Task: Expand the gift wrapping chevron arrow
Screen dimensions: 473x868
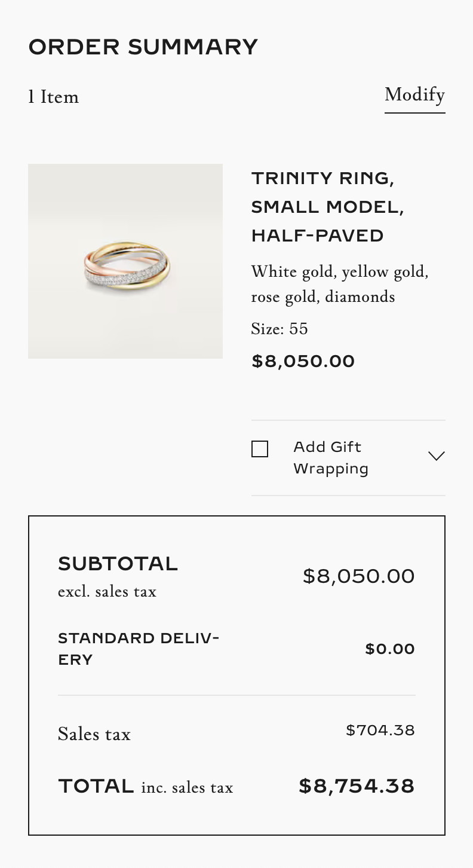Action: pyautogui.click(x=437, y=456)
